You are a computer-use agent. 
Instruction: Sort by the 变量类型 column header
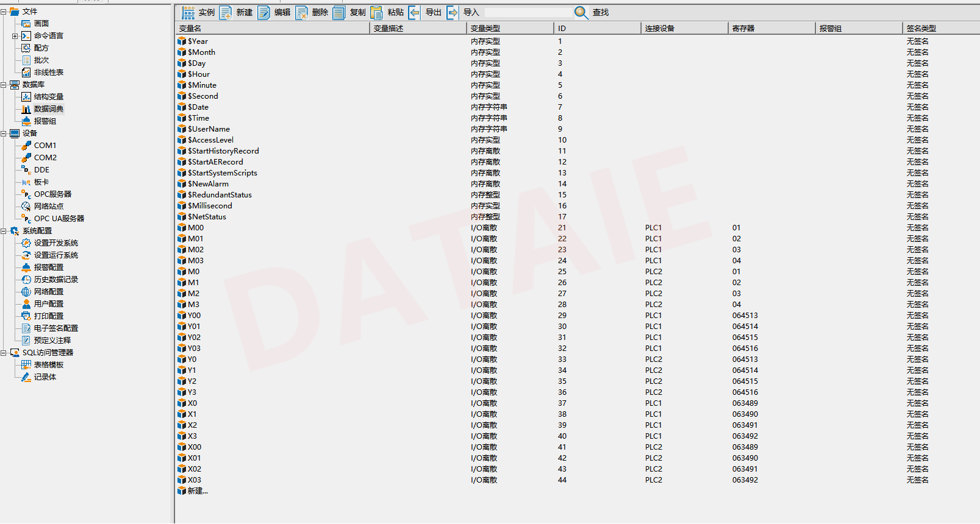(x=509, y=28)
